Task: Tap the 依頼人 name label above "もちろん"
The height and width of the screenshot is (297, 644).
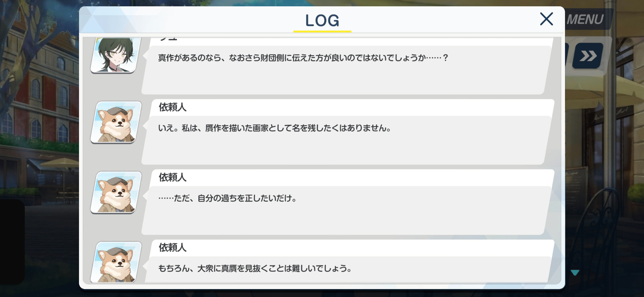Action: [173, 247]
